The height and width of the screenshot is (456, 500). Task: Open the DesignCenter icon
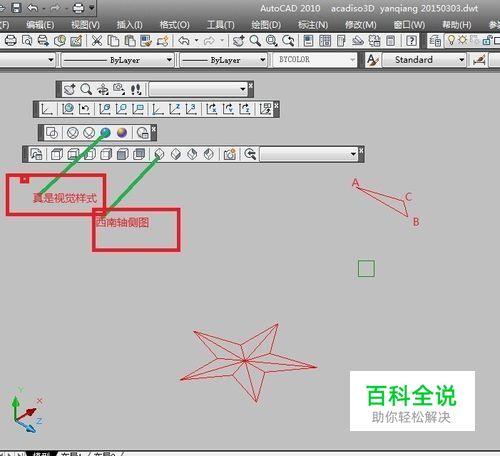click(x=325, y=41)
